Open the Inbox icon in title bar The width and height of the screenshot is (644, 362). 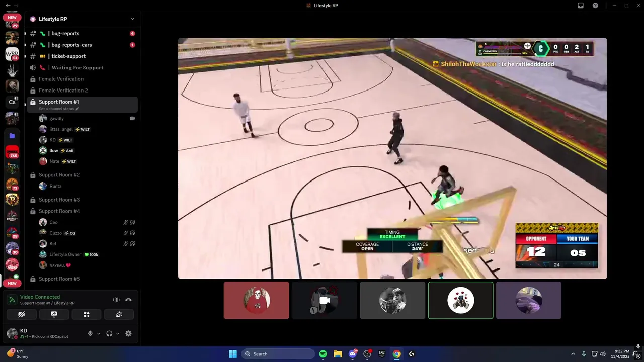tap(581, 6)
